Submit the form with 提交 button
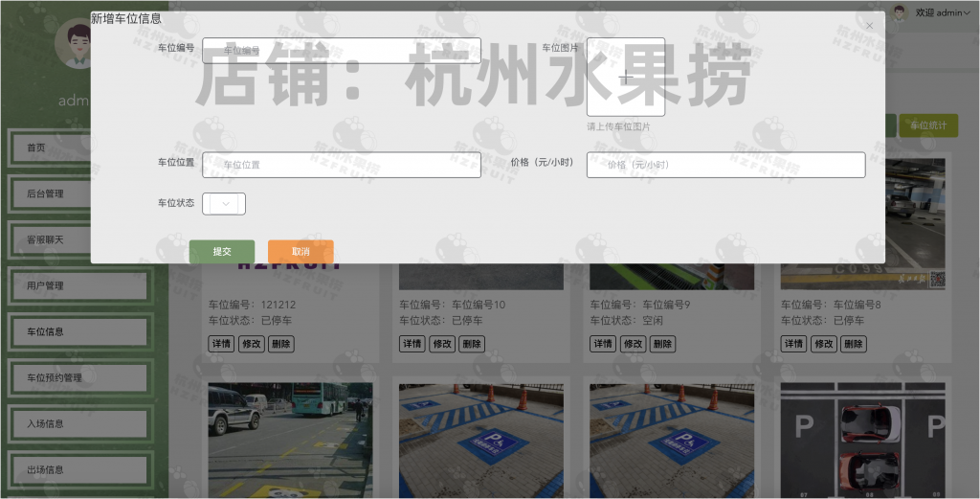Viewport: 980px width, 499px height. pos(222,251)
